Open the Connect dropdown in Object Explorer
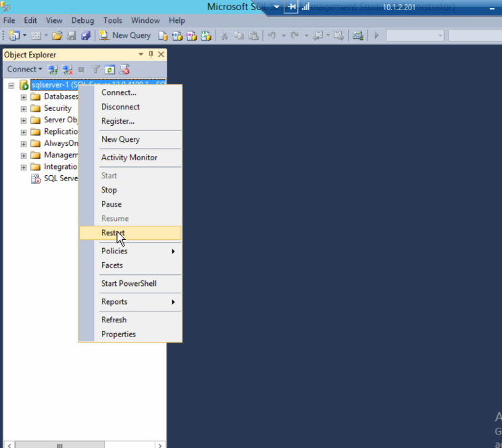Image resolution: width=502 pixels, height=448 pixels. pos(24,69)
